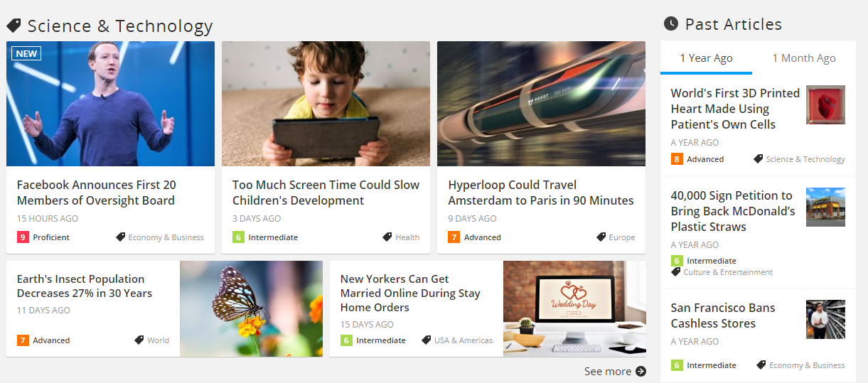
Task: Switch to the 1 Month Ago tab
Action: pyautogui.click(x=804, y=58)
